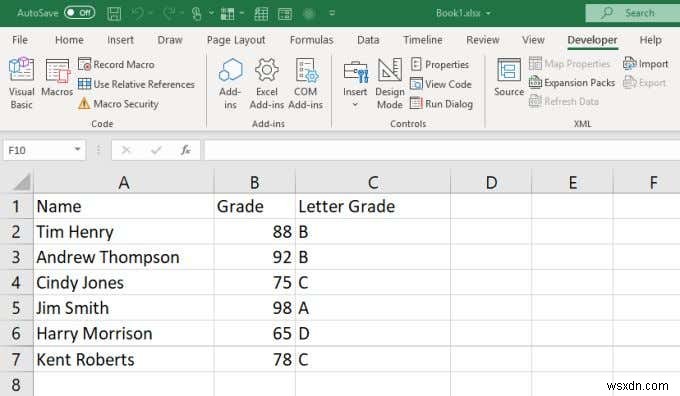Screen dimensions: 680x396
Task: Import XML data file
Action: pyautogui.click(x=645, y=64)
